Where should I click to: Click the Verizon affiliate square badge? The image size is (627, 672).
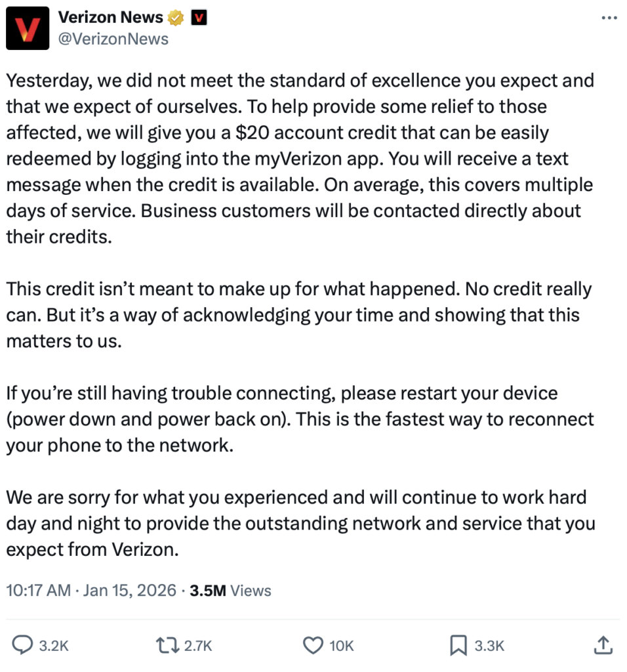tap(199, 18)
